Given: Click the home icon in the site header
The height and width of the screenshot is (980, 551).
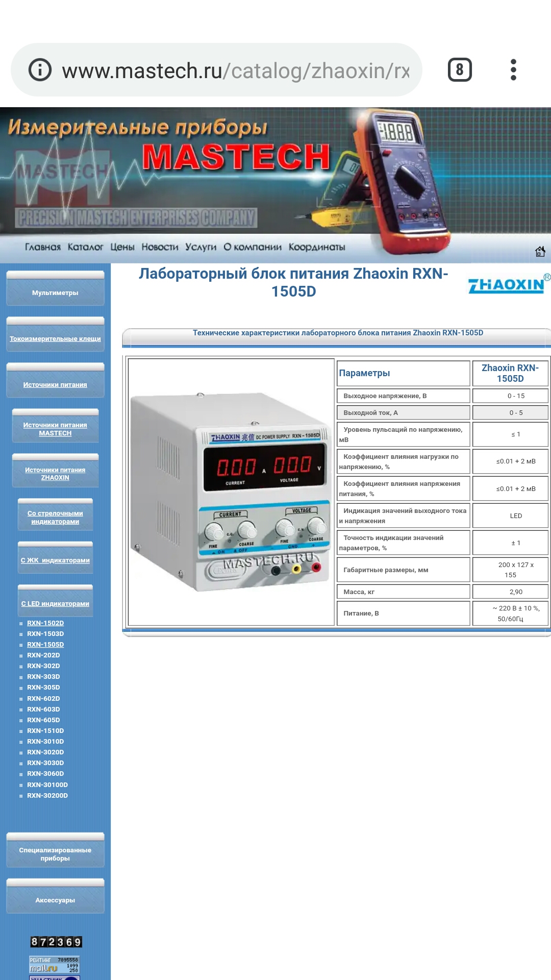Looking at the screenshot, I should pos(540,251).
